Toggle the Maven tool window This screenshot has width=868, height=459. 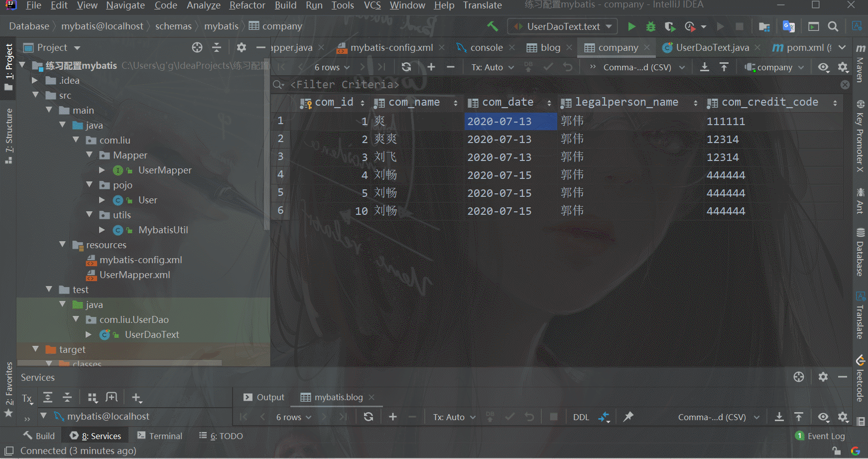point(860,64)
